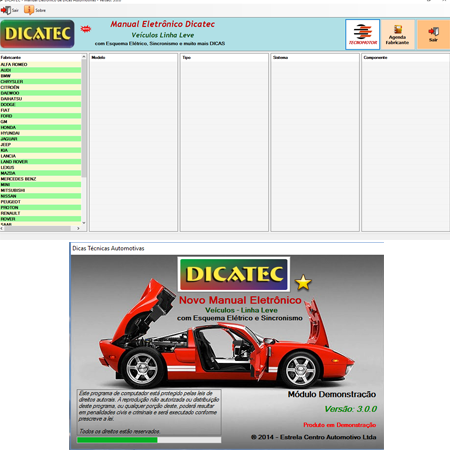Screen dimensions: 450x450
Task: Pick JAGUAR manufacturer row
Action: tap(40, 139)
